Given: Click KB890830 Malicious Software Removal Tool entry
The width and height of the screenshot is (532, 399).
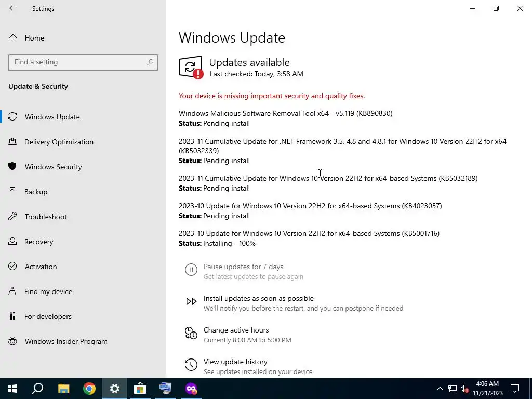Looking at the screenshot, I should [x=286, y=113].
